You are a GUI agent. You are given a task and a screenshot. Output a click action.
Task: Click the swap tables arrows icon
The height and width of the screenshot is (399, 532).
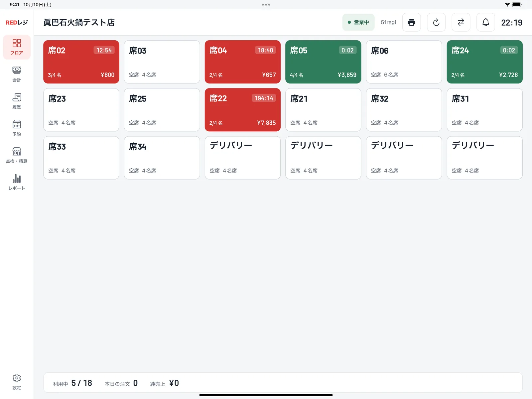coord(461,22)
